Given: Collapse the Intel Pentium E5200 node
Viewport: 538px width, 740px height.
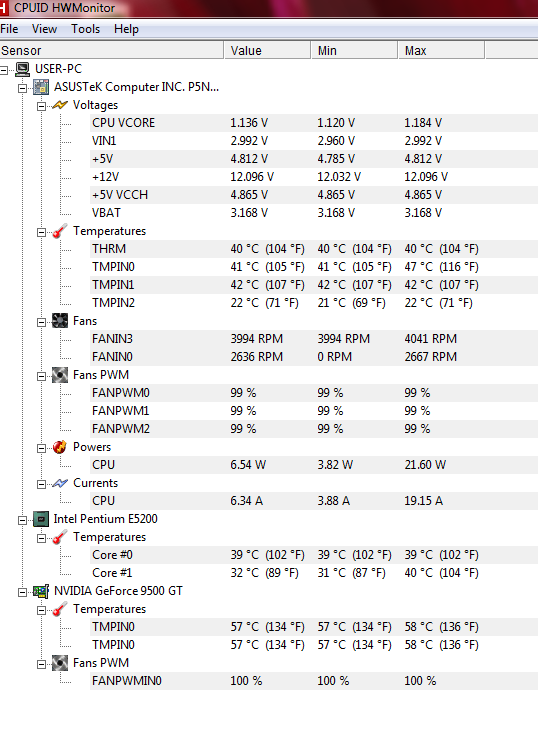Looking at the screenshot, I should point(22,520).
